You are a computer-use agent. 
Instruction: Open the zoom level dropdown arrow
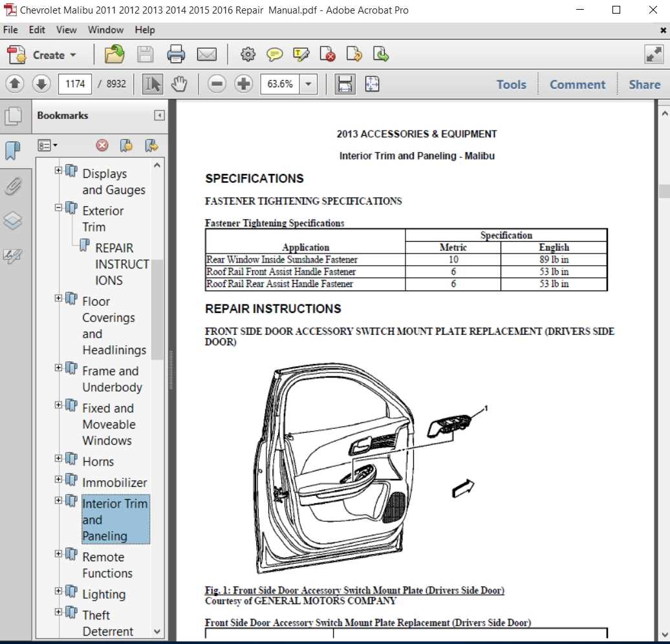click(x=308, y=84)
